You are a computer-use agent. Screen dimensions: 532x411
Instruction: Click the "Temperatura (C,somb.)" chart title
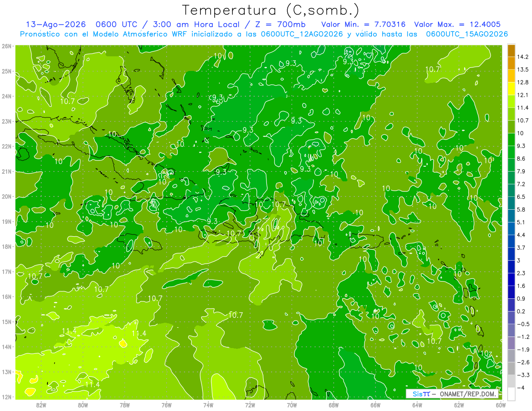point(271,10)
